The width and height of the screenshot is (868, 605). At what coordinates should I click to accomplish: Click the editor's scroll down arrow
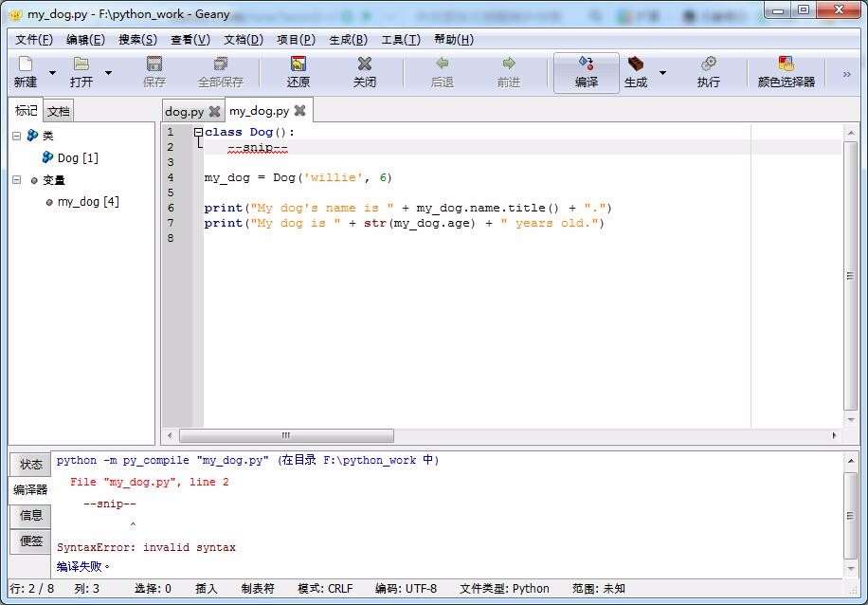pos(851,420)
